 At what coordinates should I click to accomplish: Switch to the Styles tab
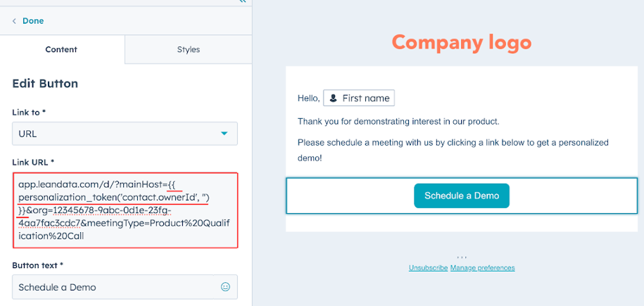(189, 49)
